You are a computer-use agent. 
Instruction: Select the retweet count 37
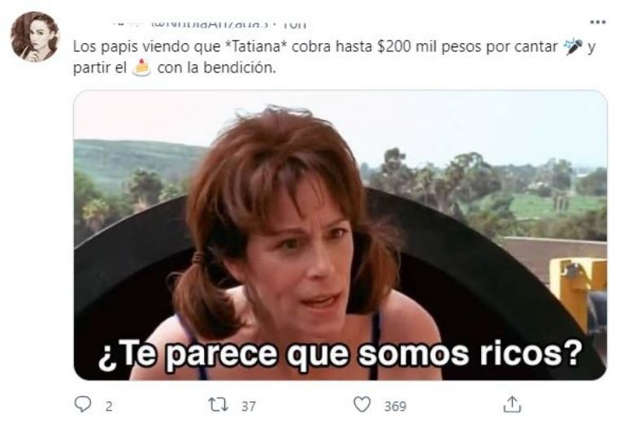coord(248,406)
